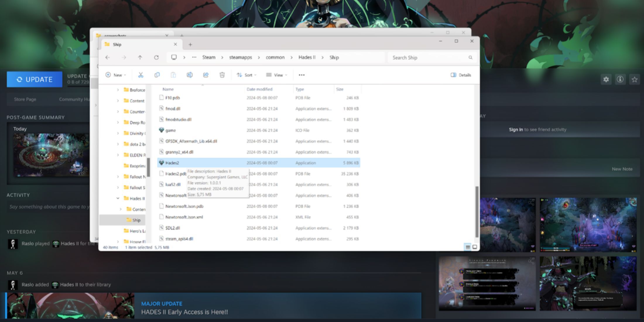This screenshot has width=644, height=322.
Task: Click the SDL2.dll application extension icon
Action: [x=161, y=227]
